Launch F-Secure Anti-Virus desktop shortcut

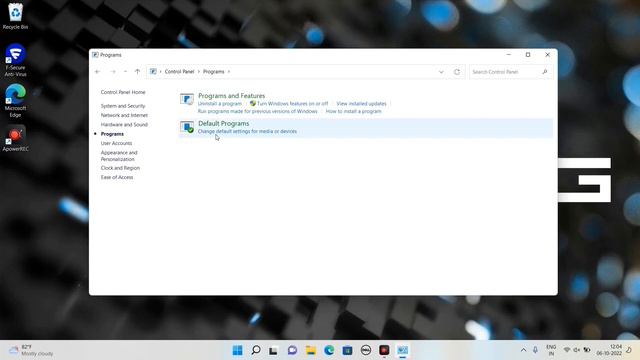tap(15, 60)
